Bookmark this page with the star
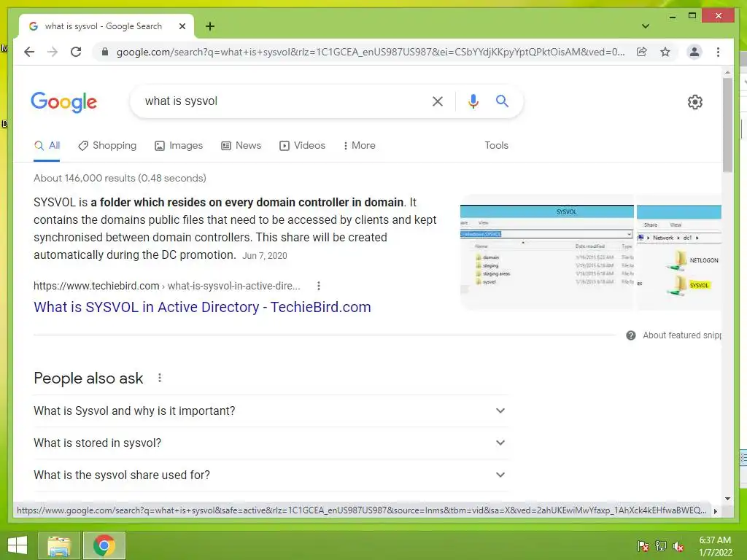 point(665,52)
